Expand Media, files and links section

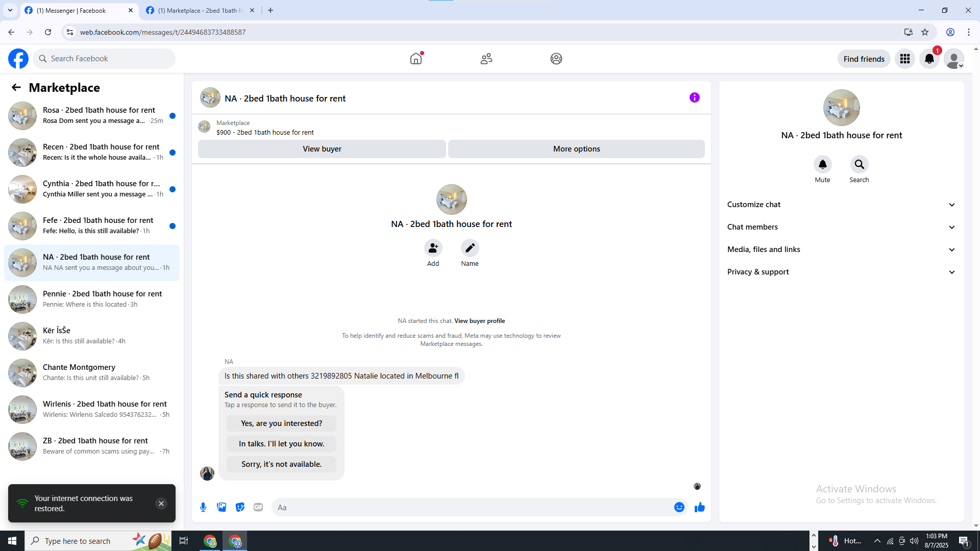[x=841, y=249]
